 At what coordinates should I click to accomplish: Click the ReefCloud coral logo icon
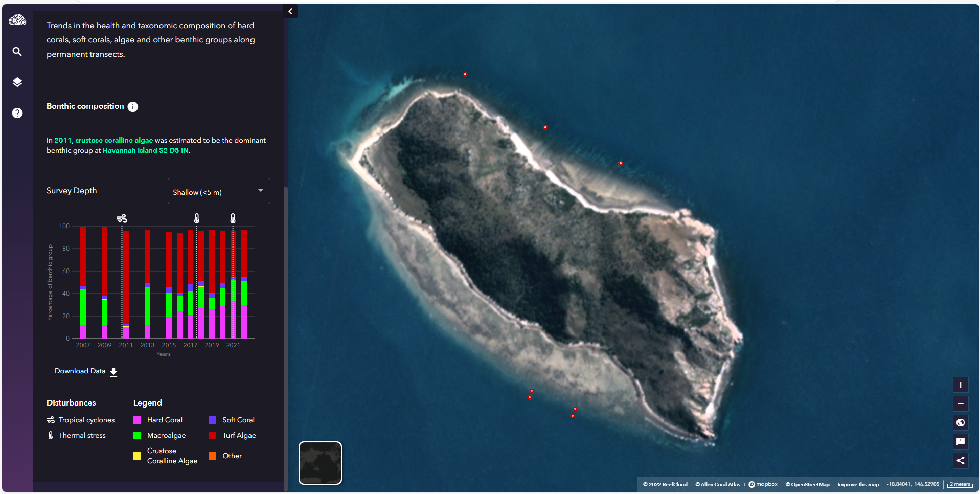tap(17, 20)
